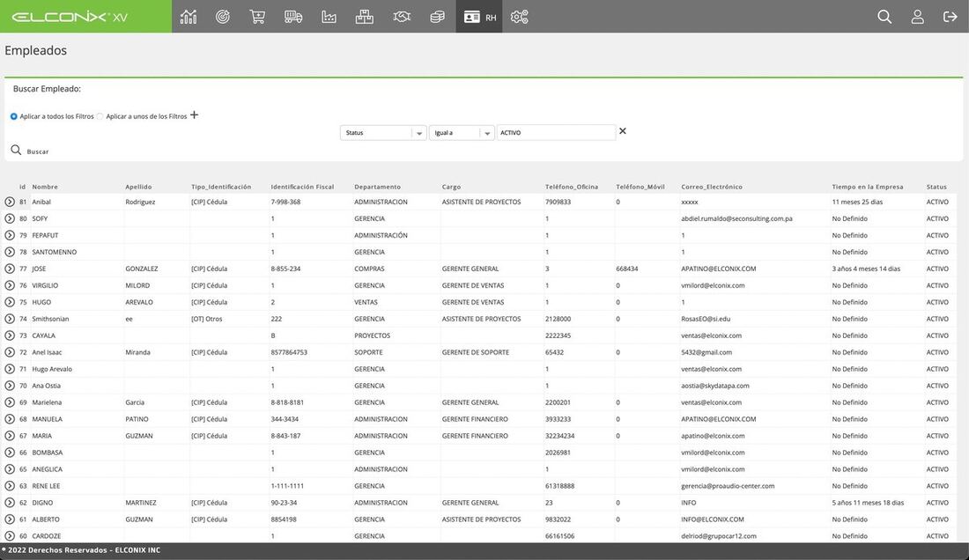Click identification number 8577864753
This screenshot has width=969, height=560.
coord(289,352)
